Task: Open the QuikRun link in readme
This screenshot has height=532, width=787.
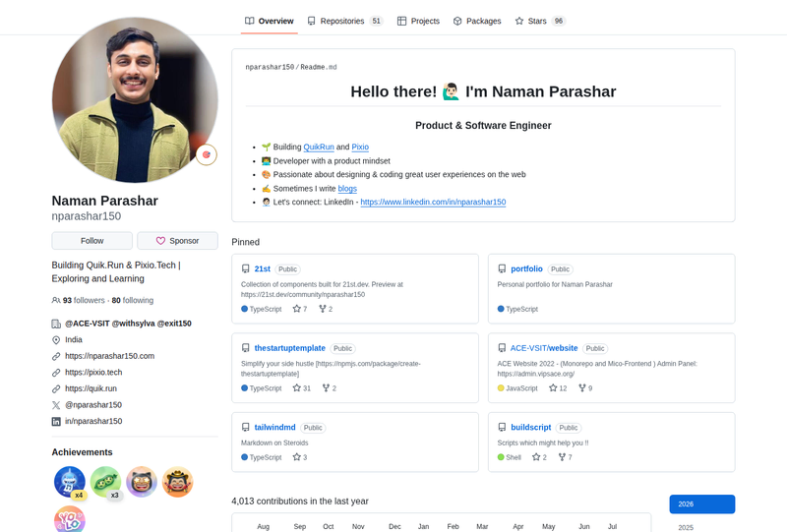Action: point(319,148)
